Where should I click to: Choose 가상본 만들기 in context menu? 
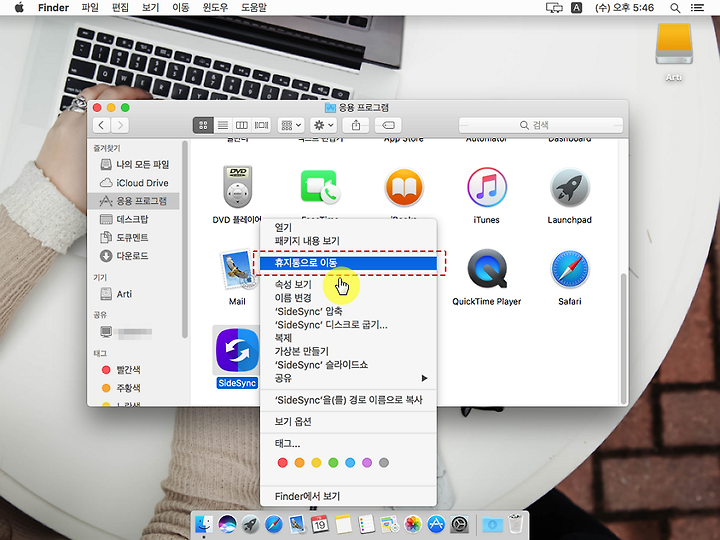point(348,351)
